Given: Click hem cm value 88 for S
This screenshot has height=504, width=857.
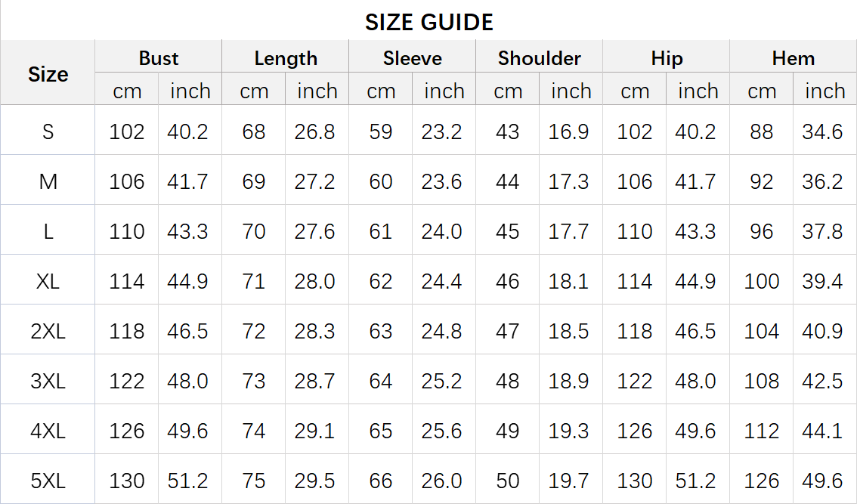Looking at the screenshot, I should [x=761, y=131].
